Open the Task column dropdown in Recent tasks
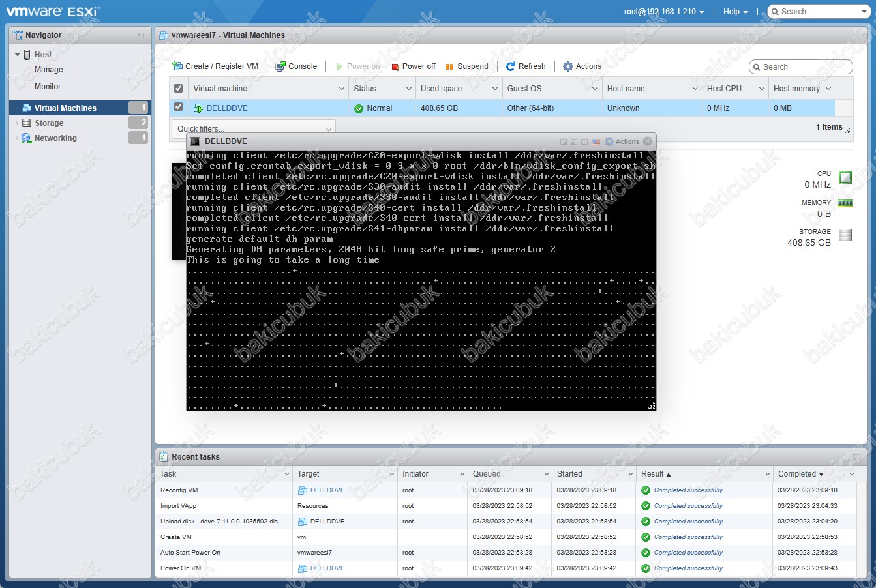The width and height of the screenshot is (876, 588). (x=286, y=474)
